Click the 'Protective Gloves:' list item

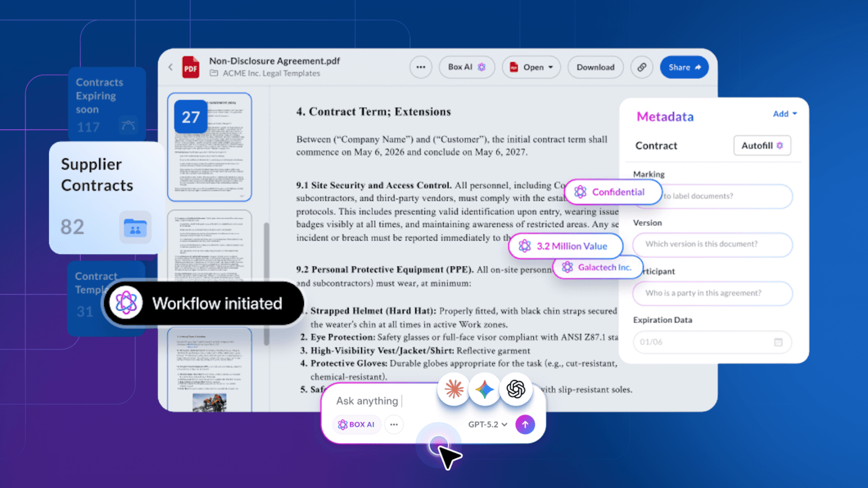click(349, 363)
